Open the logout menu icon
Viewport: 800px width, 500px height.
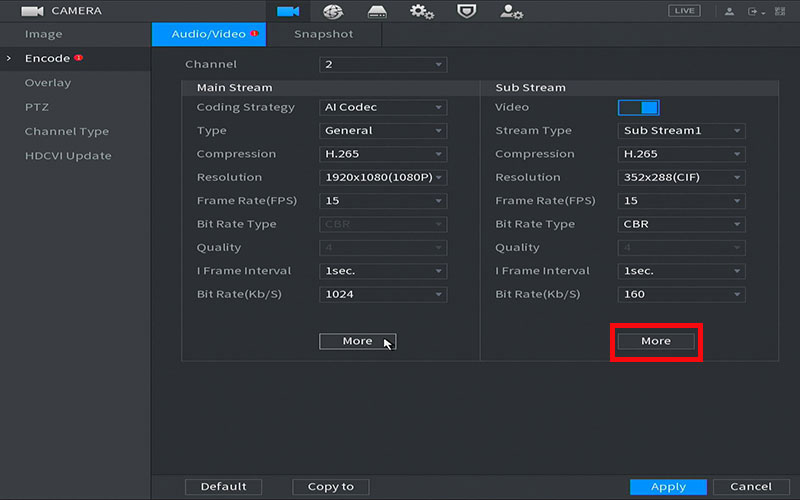(756, 11)
